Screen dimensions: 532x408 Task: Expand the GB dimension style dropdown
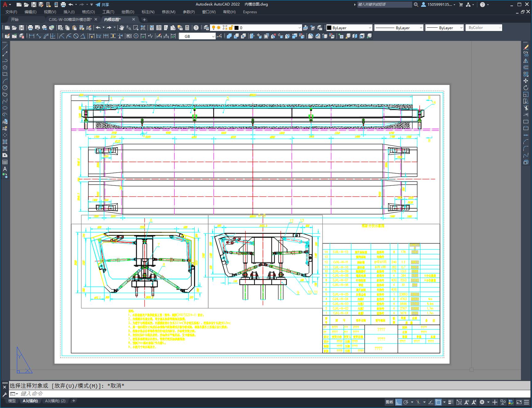point(213,36)
